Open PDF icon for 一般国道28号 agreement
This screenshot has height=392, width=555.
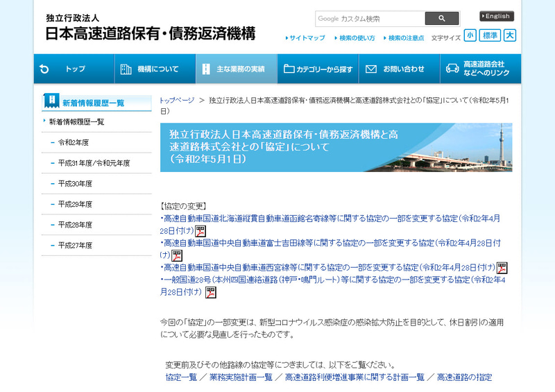[211, 293]
